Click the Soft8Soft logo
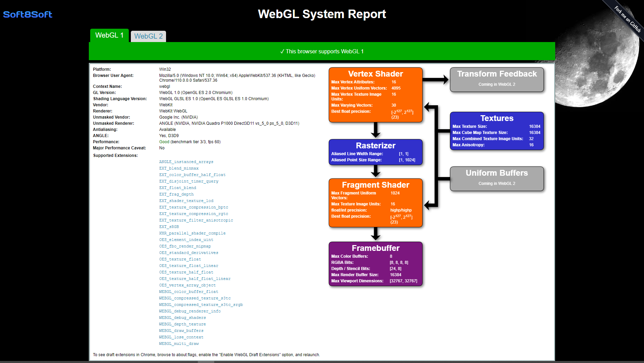Screen dimensions: 644x363 (x=28, y=14)
